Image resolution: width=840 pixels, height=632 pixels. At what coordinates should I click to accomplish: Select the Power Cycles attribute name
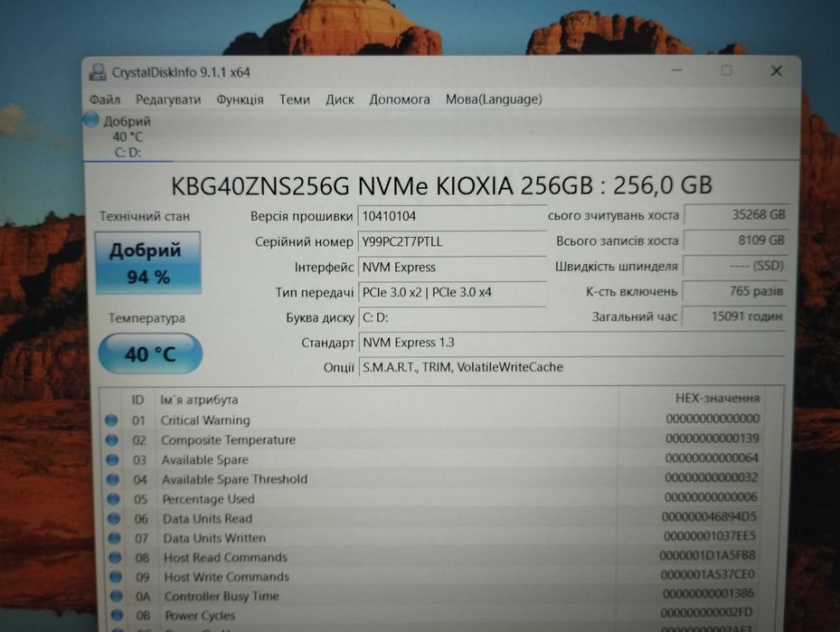click(x=200, y=616)
